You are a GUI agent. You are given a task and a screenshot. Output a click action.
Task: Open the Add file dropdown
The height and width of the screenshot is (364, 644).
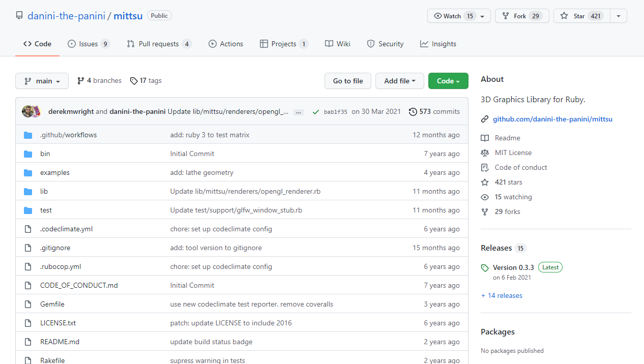click(x=399, y=81)
